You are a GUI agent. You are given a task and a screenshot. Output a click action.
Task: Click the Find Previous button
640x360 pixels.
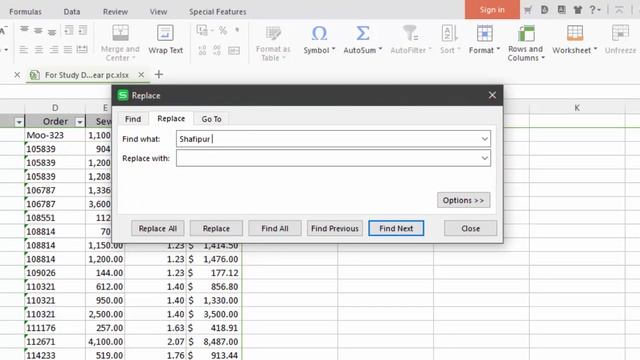(x=335, y=229)
